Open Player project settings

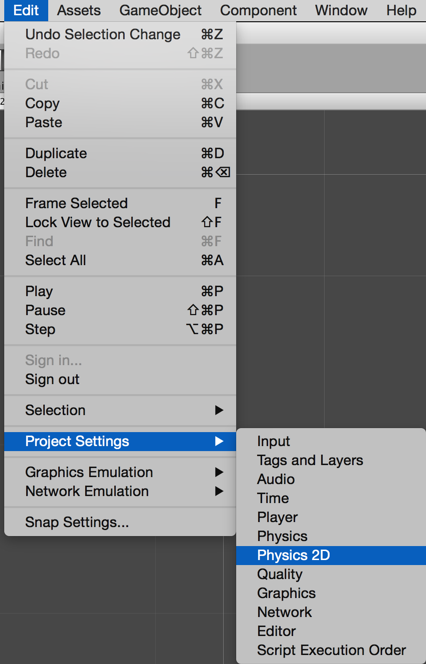click(331, 517)
